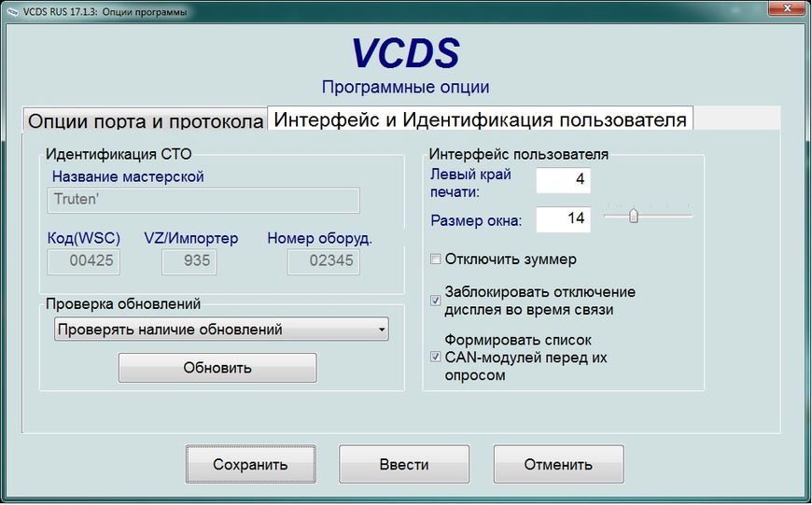The height and width of the screenshot is (505, 812).
Task: Click the VZ/Импортер label
Action: tap(191, 238)
